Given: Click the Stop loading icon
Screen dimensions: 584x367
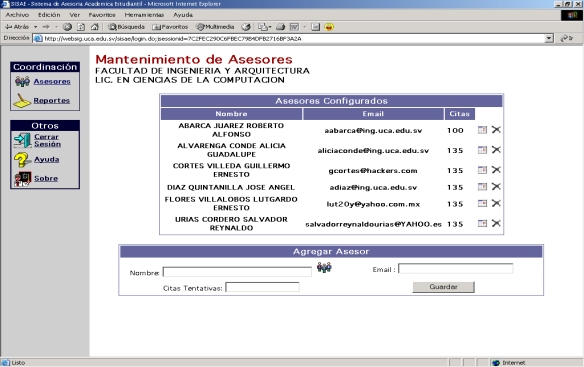Looking at the screenshot, I should pos(67,27).
